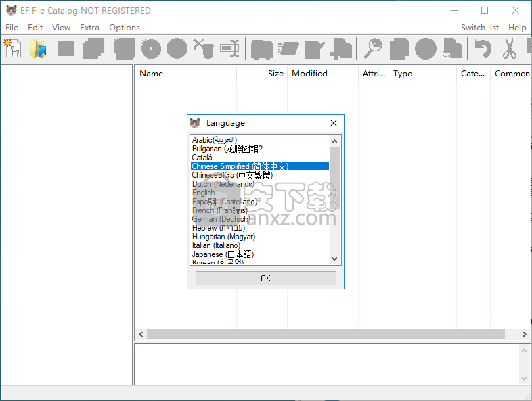Viewport: 532px width, 401px height.
Task: Click the grayed disc icon with center hole
Action: (151, 49)
